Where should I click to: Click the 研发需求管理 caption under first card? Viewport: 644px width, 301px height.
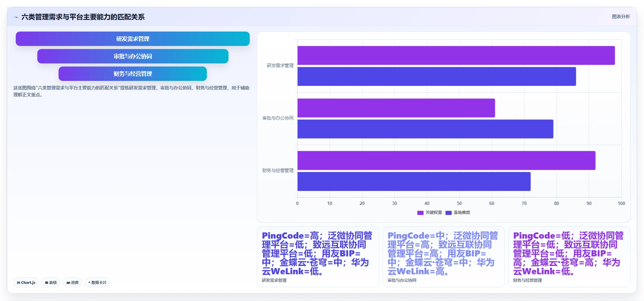click(x=274, y=280)
